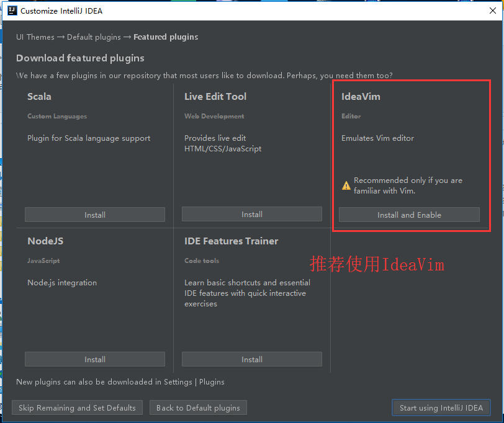Install the NodeJS plugin
This screenshot has height=423, width=504.
coord(95,359)
